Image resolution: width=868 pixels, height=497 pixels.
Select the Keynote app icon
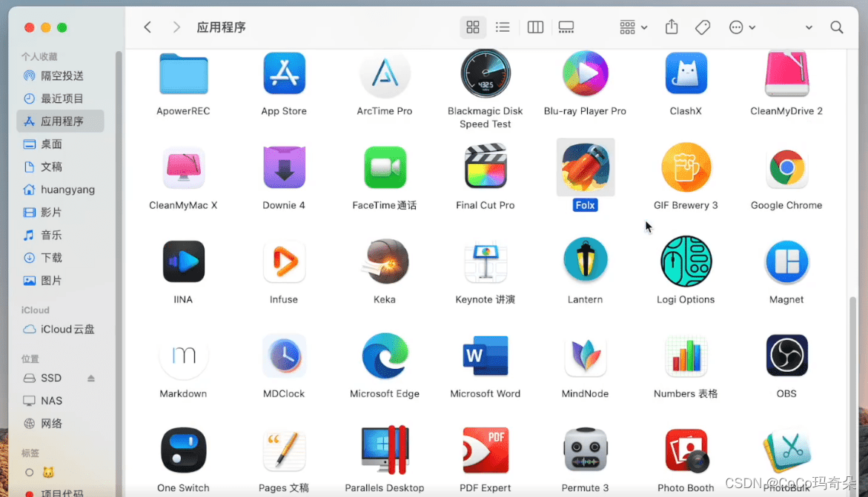(x=486, y=261)
